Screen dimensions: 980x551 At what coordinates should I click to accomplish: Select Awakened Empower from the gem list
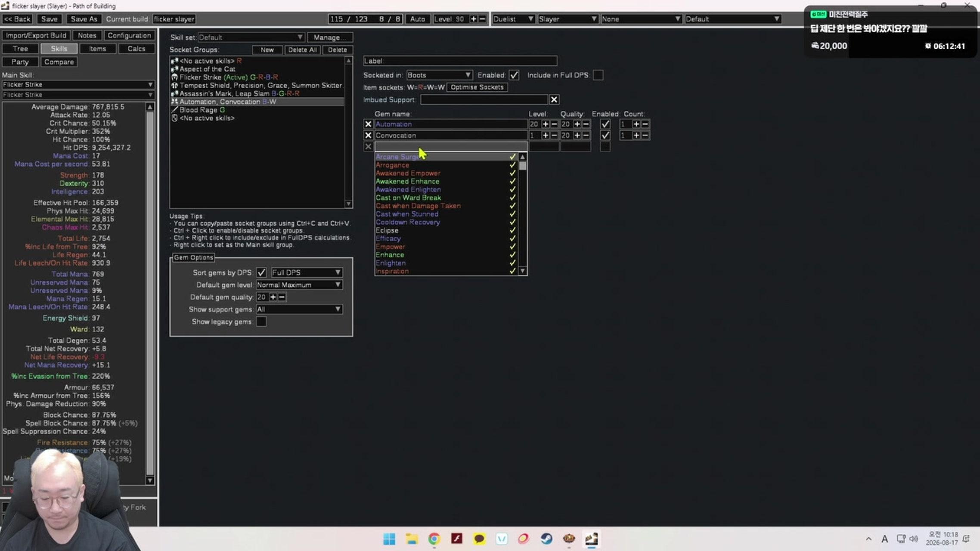(x=446, y=173)
